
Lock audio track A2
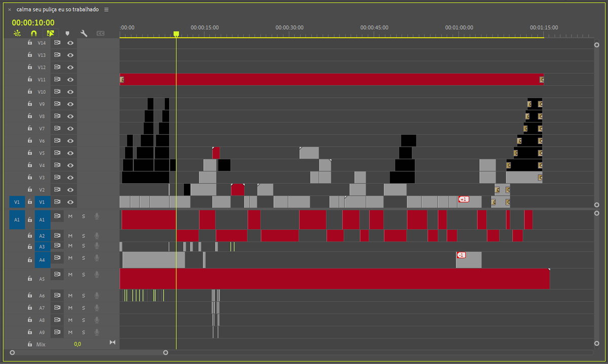30,235
